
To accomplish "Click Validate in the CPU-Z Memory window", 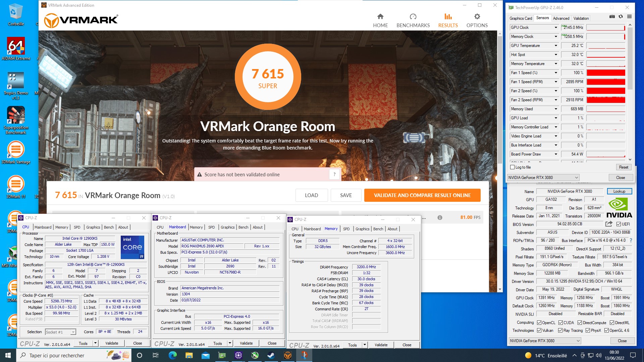I will click(x=381, y=345).
